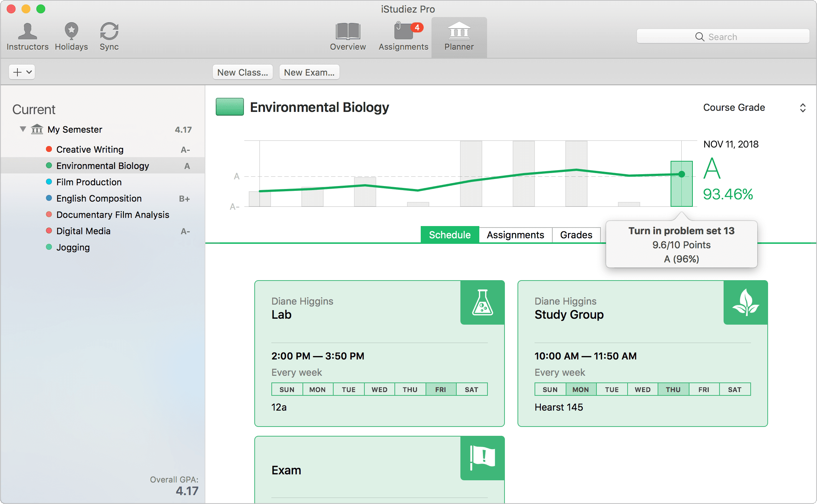Click the Exam flag icon
Image resolution: width=817 pixels, height=504 pixels.
[482, 458]
